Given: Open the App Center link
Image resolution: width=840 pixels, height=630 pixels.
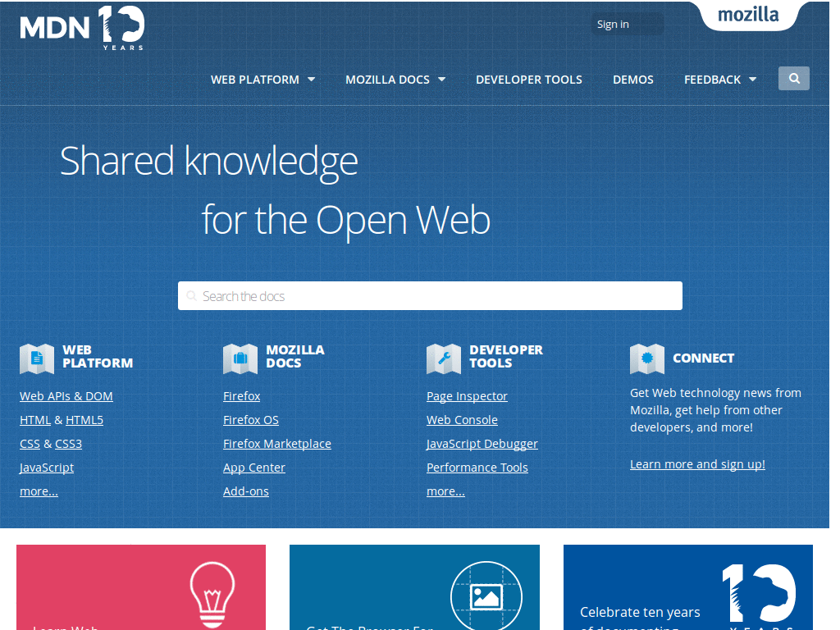Looking at the screenshot, I should click(254, 467).
